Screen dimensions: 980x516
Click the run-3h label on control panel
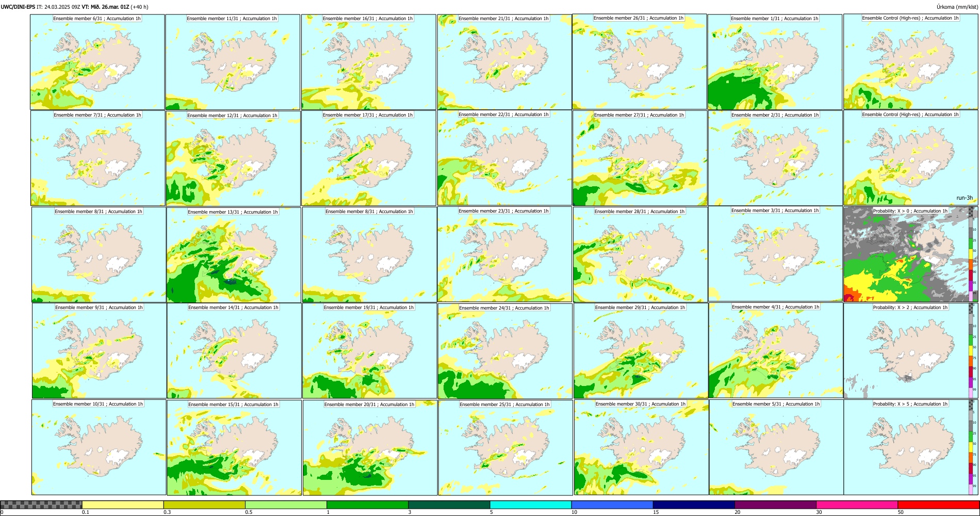coord(965,198)
